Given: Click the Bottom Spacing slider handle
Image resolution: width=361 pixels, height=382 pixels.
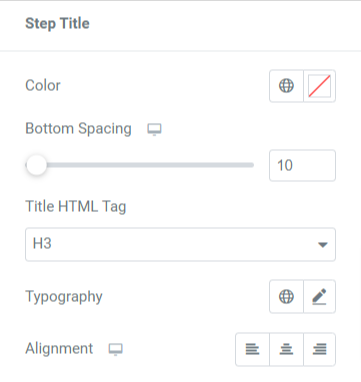Looking at the screenshot, I should coord(36,165).
